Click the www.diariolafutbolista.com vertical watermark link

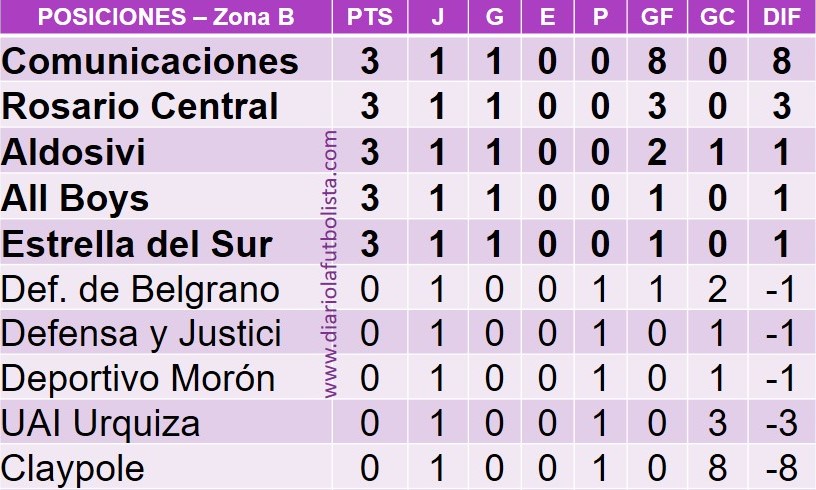[331, 265]
